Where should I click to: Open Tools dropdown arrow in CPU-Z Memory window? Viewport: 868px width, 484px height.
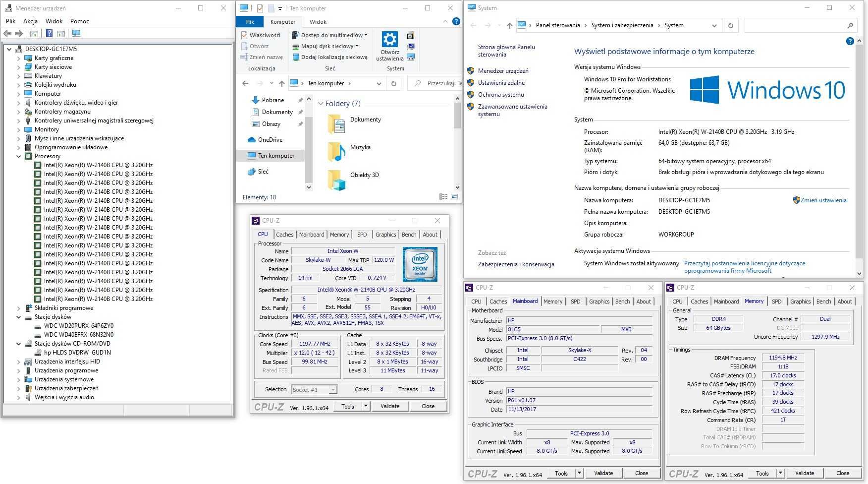[x=780, y=473]
